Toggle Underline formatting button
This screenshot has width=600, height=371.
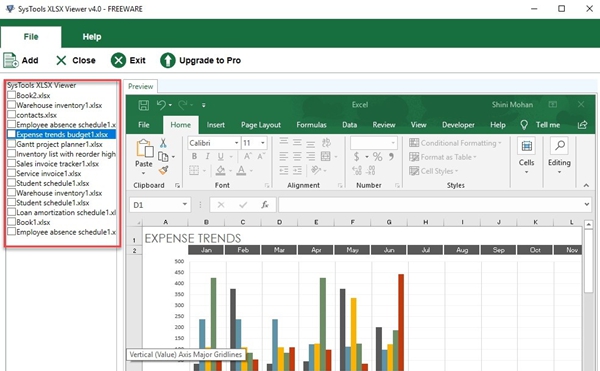[220, 156]
